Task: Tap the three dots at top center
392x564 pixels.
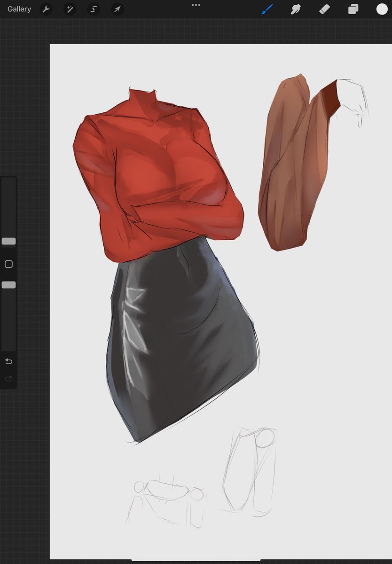Action: point(196,5)
